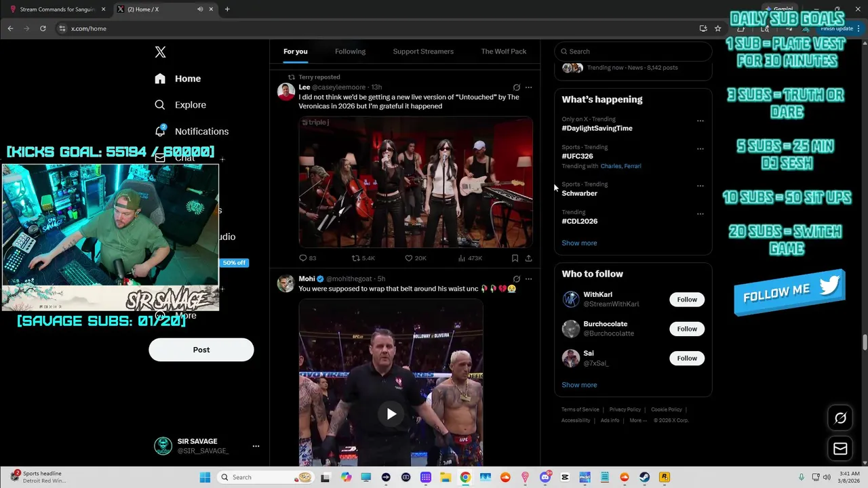Viewport: 868px width, 488px height.
Task: Click the X search field
Action: click(x=633, y=52)
